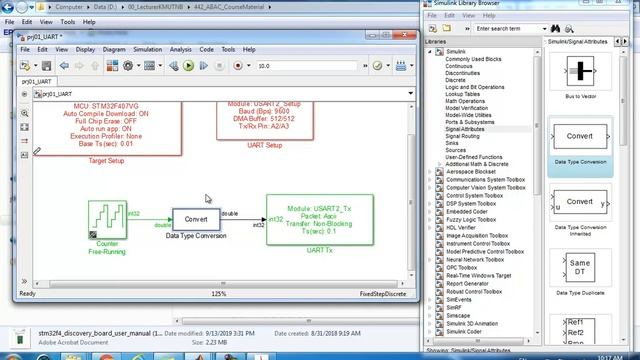Toggle the Hide/Show Explorer Bar icon
Image resolution: width=640 pixels, height=360 pixels.
(24, 94)
